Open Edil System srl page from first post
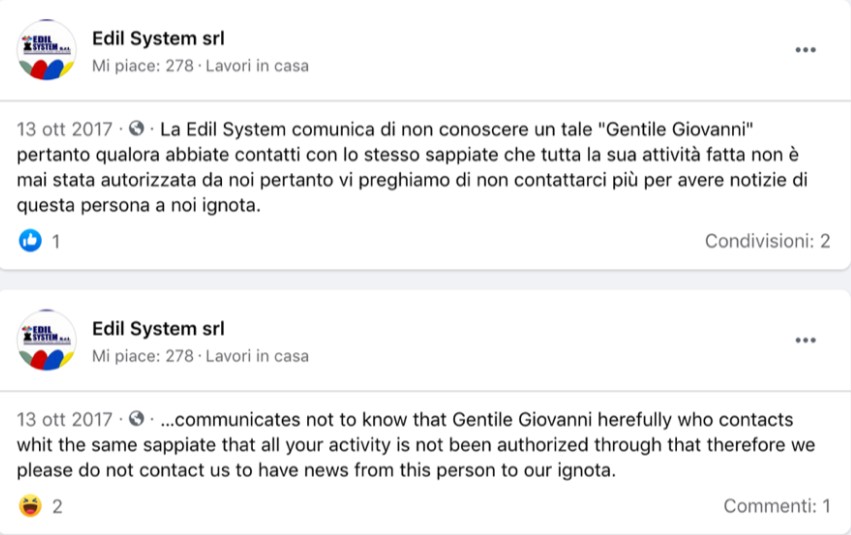Image resolution: width=851 pixels, height=535 pixels. click(158, 39)
